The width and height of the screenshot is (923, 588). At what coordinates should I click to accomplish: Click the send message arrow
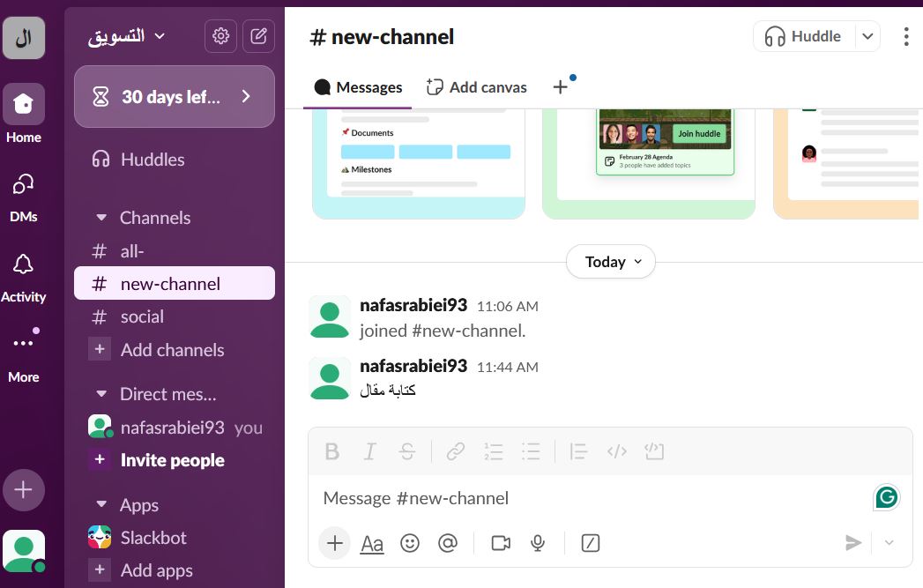pos(853,543)
